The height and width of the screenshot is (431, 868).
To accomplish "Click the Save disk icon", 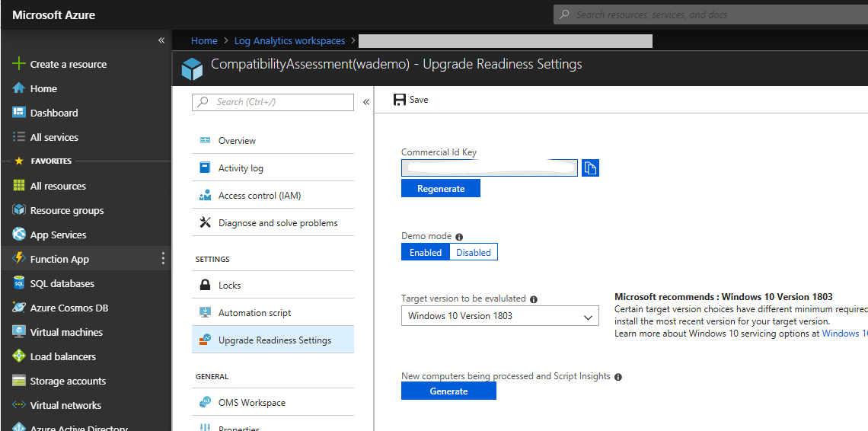I will (x=399, y=100).
